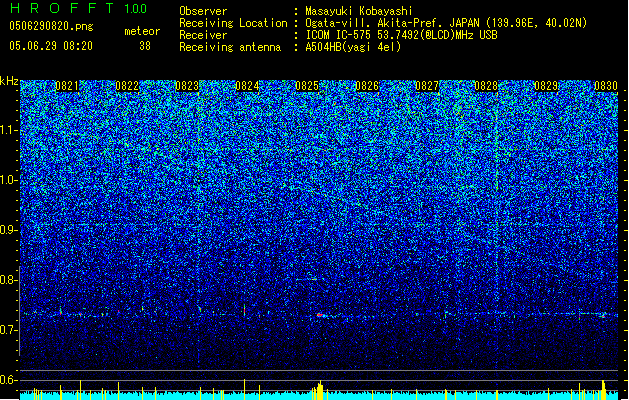Click the 0.8 frequency axis label
629x400 pixels.
tap(9, 280)
